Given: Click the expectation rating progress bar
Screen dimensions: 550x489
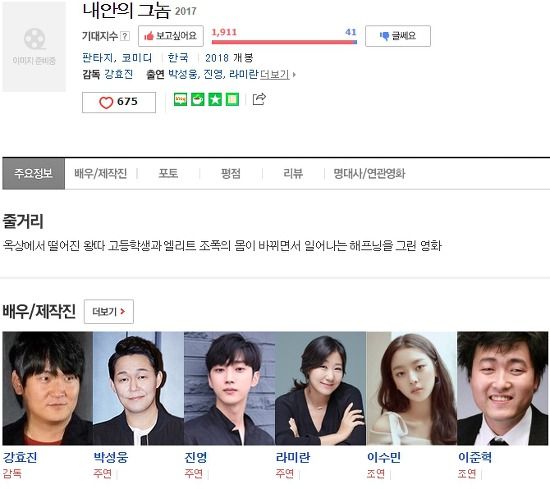Looking at the screenshot, I should tap(284, 42).
